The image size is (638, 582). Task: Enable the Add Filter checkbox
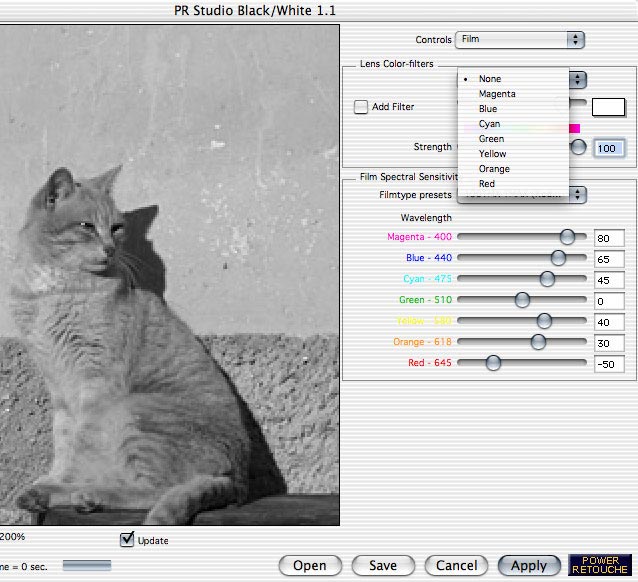[361, 107]
